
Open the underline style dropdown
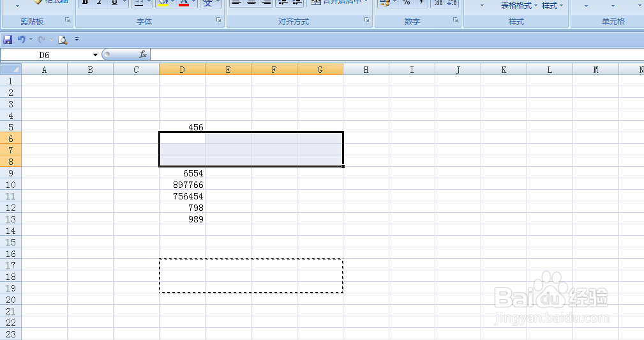[x=125, y=3]
